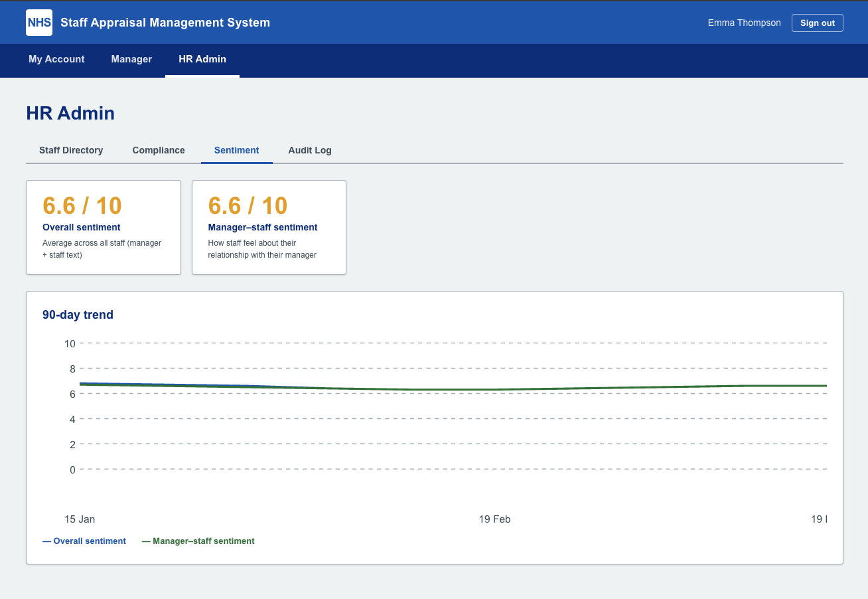Click the NHS logo icon
The width and height of the screenshot is (868, 599).
coord(38,22)
